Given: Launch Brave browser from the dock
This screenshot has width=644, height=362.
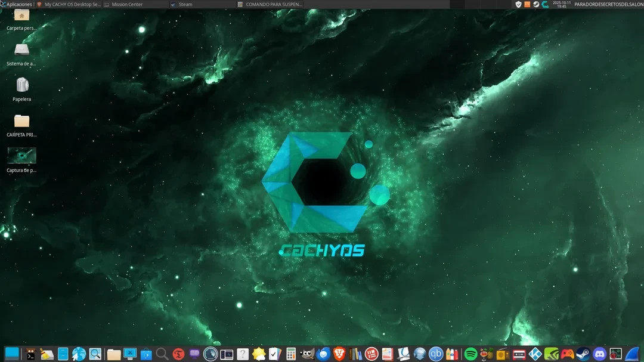Looking at the screenshot, I should pos(339,354).
